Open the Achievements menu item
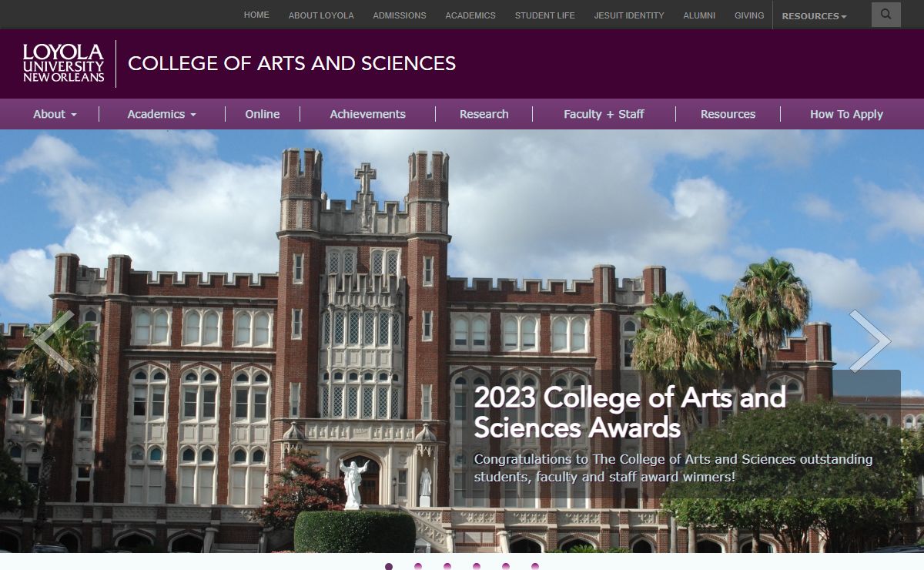The image size is (924, 570). (x=368, y=114)
